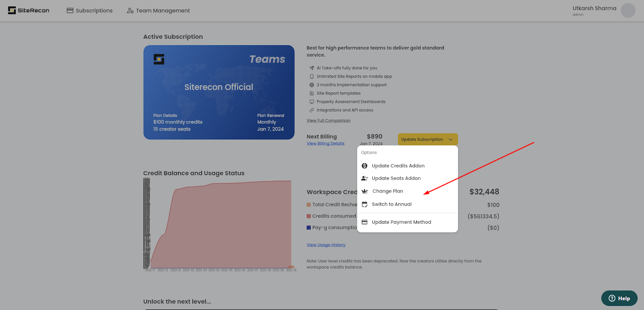Click the 'Jan 7, 2024' renewal date on card
The height and width of the screenshot is (310, 644).
tap(270, 129)
